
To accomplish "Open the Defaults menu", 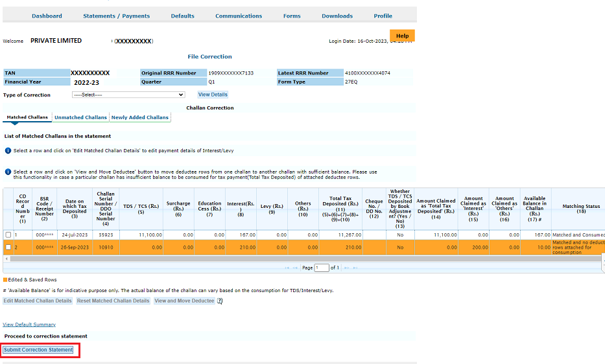I will click(182, 16).
